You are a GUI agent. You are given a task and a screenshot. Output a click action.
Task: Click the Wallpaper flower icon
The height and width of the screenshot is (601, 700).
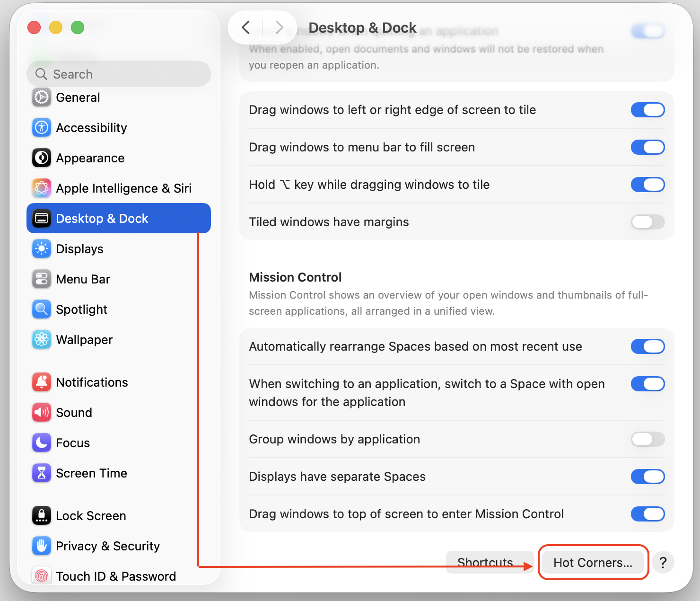tap(42, 340)
